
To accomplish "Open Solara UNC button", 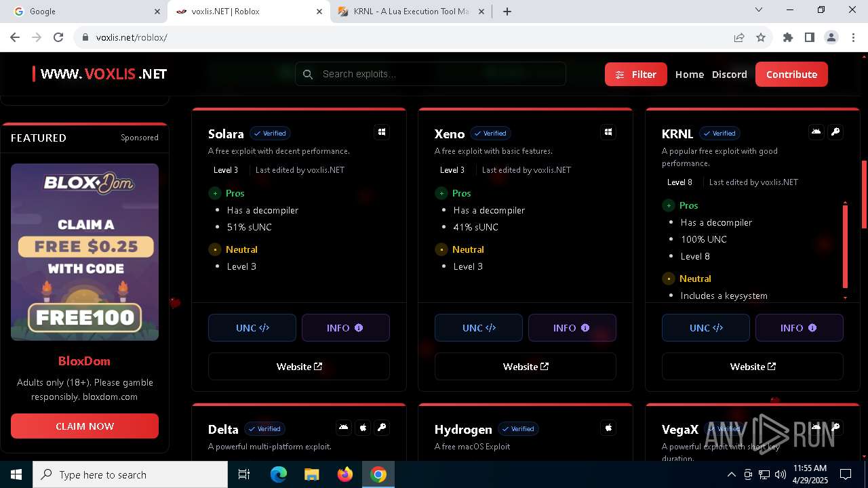I will point(252,327).
